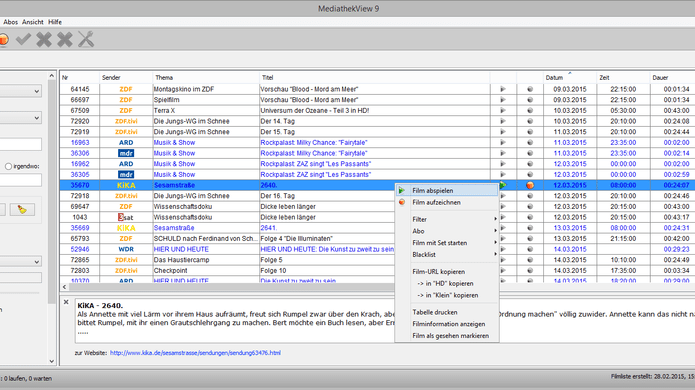The height and width of the screenshot is (390, 695).
Task: Sort table by Dauer column header
Action: point(673,78)
